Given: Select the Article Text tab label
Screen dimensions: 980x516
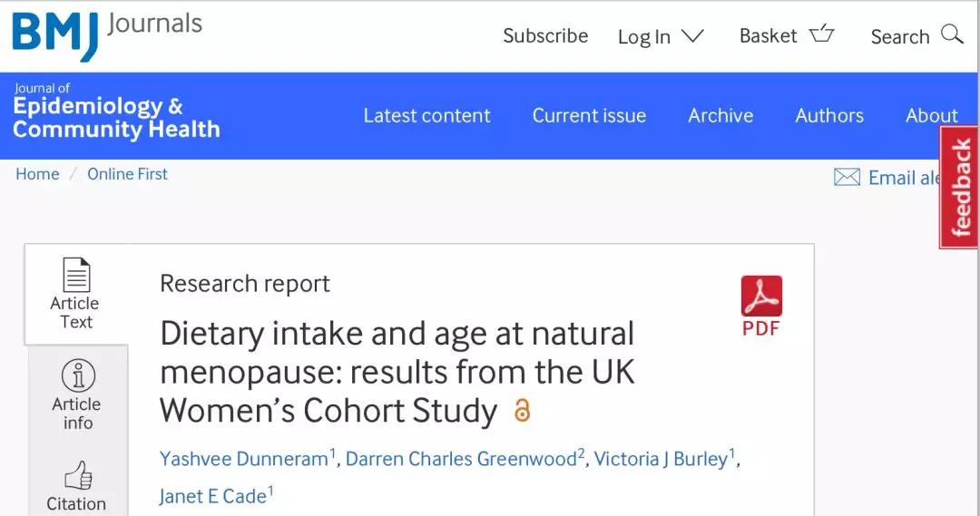Looking at the screenshot, I should coord(75,312).
